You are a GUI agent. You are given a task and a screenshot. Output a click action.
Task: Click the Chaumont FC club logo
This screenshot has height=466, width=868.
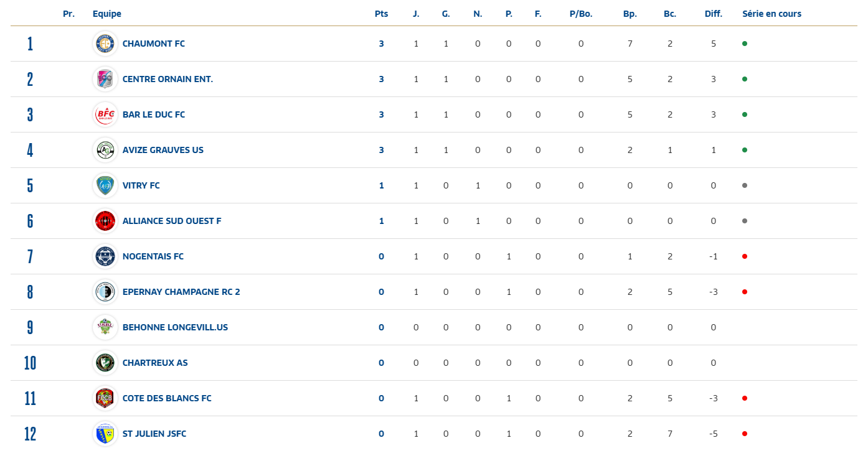click(105, 44)
